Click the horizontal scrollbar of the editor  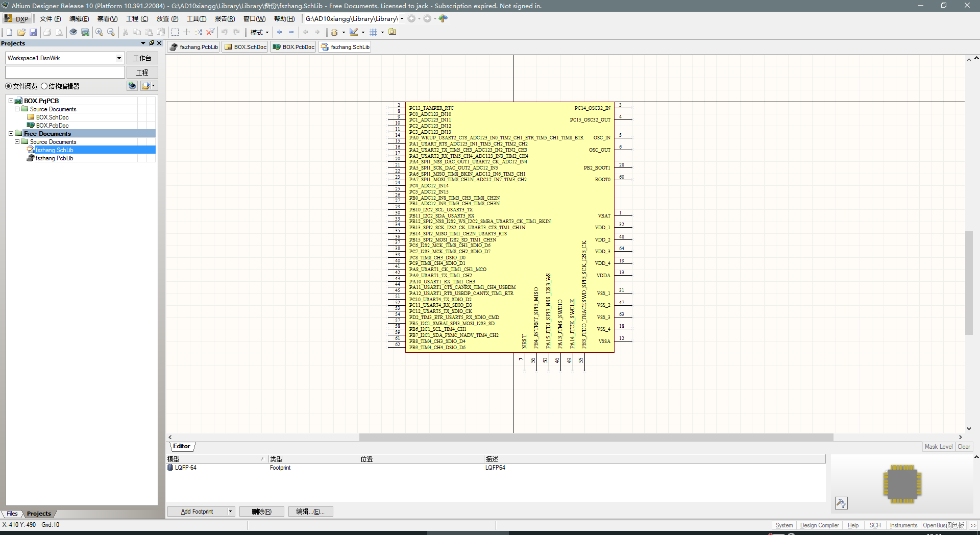coord(596,437)
